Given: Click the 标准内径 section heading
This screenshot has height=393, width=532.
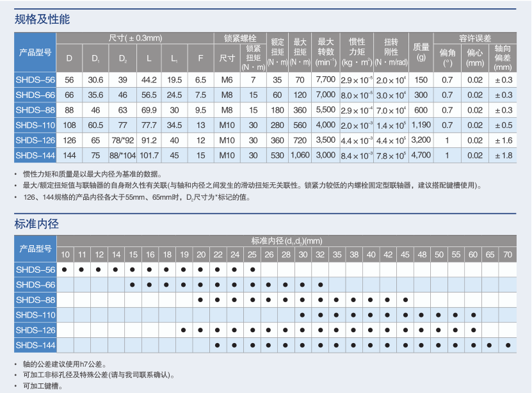Looking at the screenshot, I should [x=36, y=224].
